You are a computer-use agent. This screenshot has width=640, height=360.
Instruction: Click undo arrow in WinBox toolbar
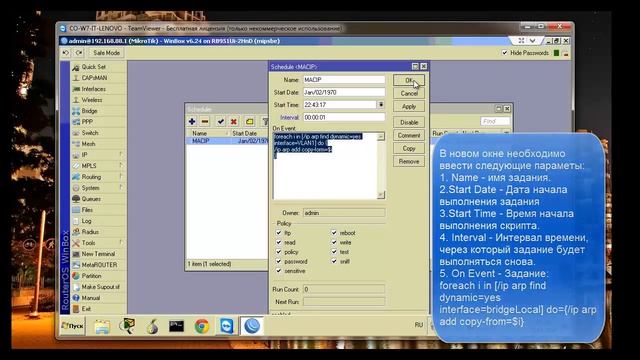point(66,53)
